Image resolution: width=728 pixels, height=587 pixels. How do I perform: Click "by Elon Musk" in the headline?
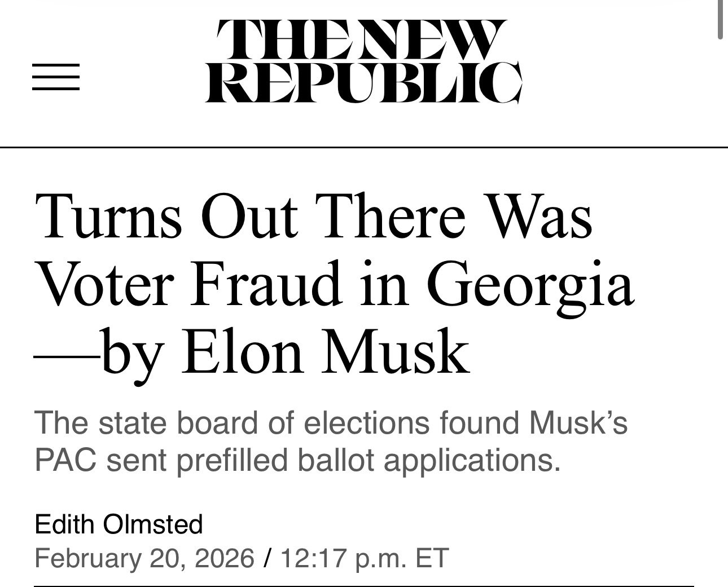point(285,354)
